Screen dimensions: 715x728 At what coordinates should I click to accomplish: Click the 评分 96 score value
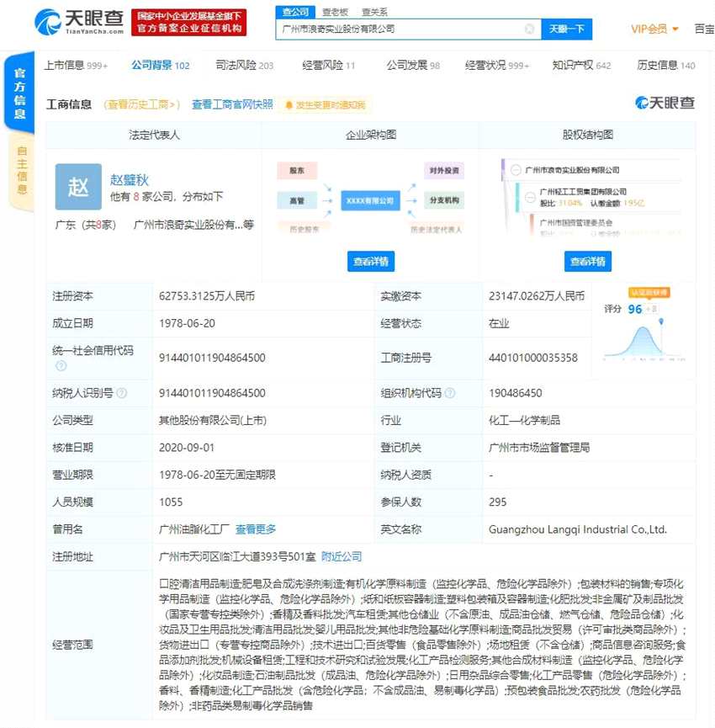click(635, 309)
